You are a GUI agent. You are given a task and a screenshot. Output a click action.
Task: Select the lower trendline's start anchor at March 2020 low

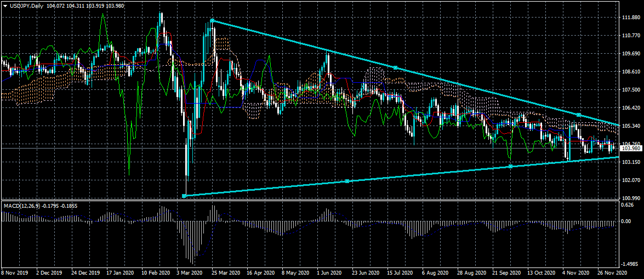184,196
